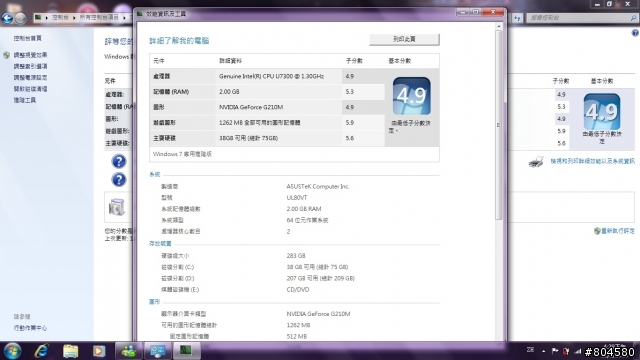Launch Internet Explorer from the taskbar
Viewport: 640px width, 360px height.
(x=41, y=351)
